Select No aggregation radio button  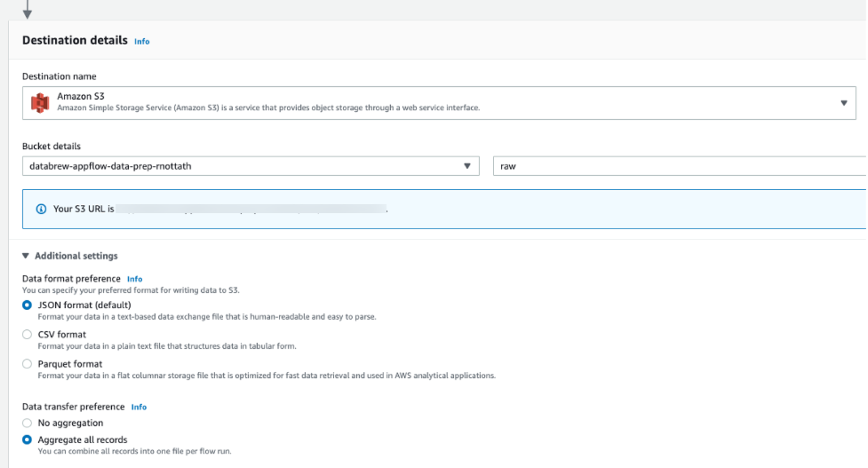click(x=27, y=423)
